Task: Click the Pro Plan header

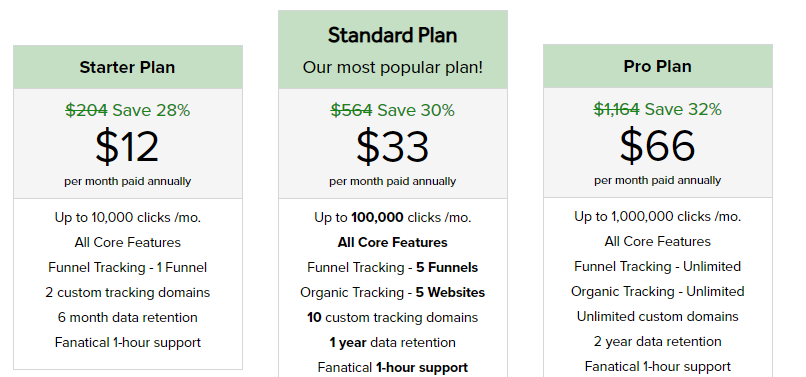Action: 657,66
